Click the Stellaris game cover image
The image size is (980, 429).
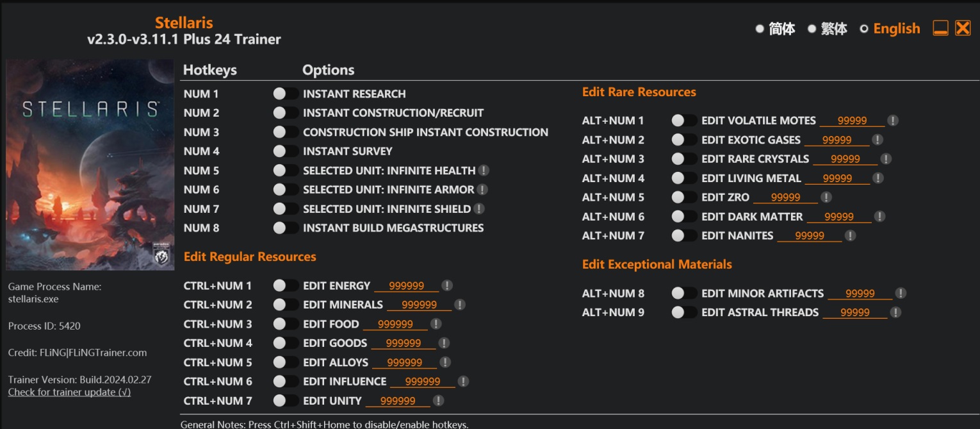tap(90, 165)
